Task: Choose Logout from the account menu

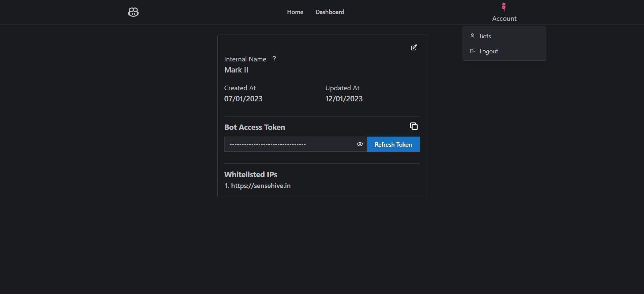Action: point(504,51)
